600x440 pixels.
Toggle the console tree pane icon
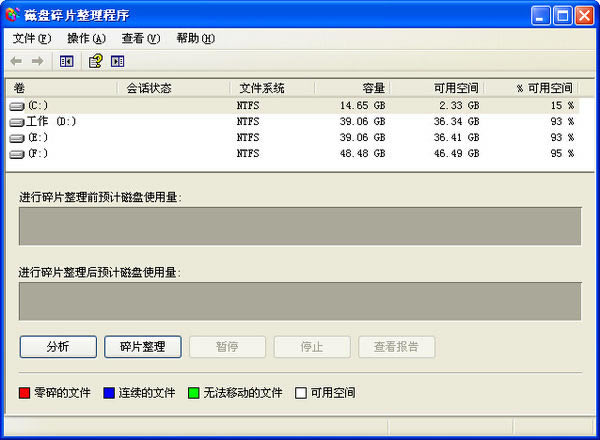[x=66, y=61]
